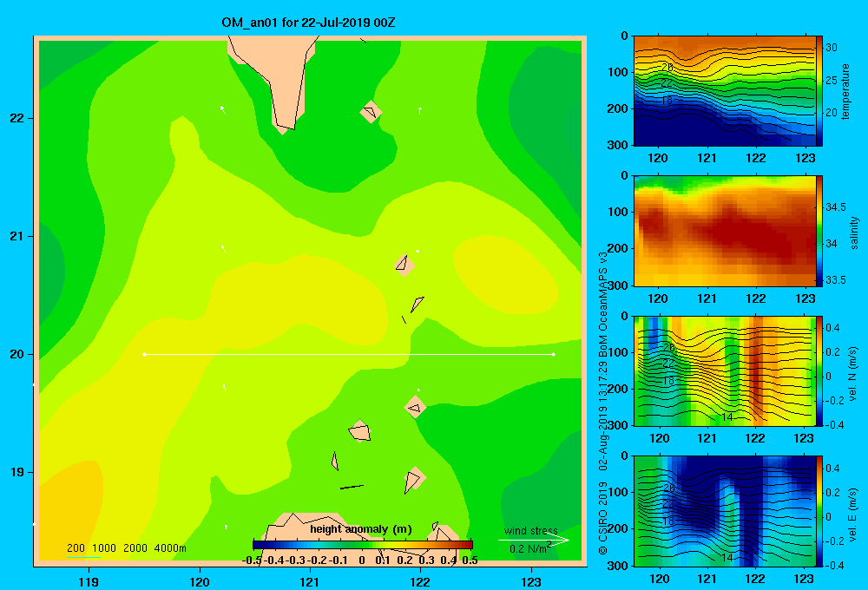The image size is (868, 590).
Task: Click the small island near 22N east of Taiwan
Action: pyautogui.click(x=371, y=112)
